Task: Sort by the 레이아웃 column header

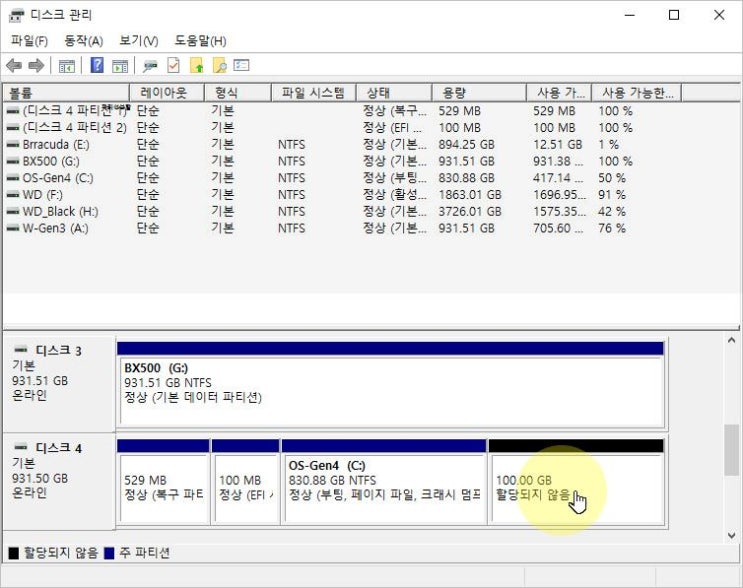Action: point(167,93)
